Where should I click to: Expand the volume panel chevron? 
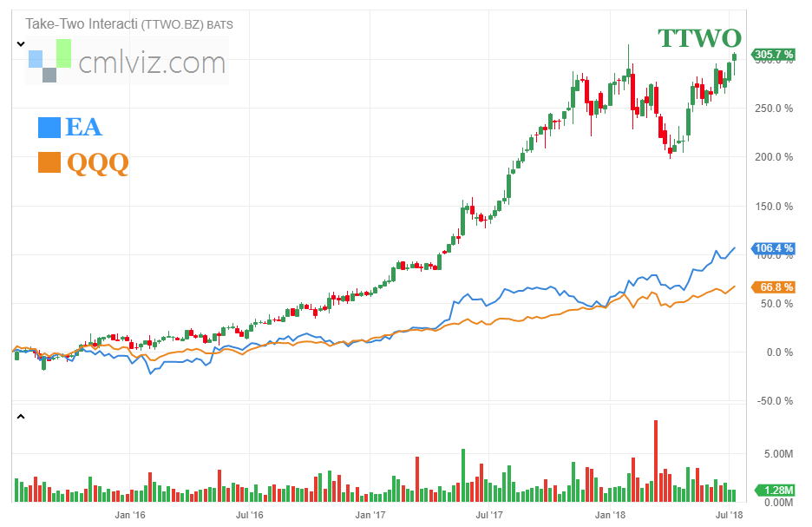tap(21, 416)
